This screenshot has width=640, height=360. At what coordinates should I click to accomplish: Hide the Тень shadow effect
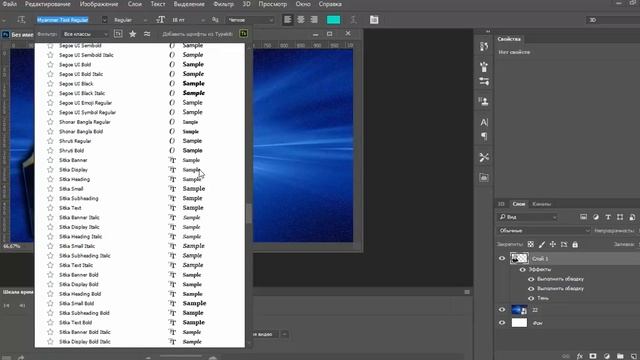(531, 298)
